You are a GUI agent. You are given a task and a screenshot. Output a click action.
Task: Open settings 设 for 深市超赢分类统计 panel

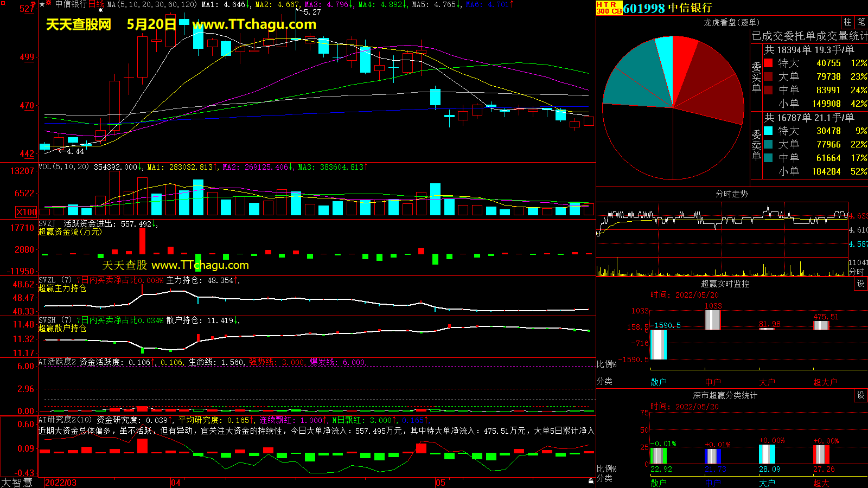click(x=860, y=395)
